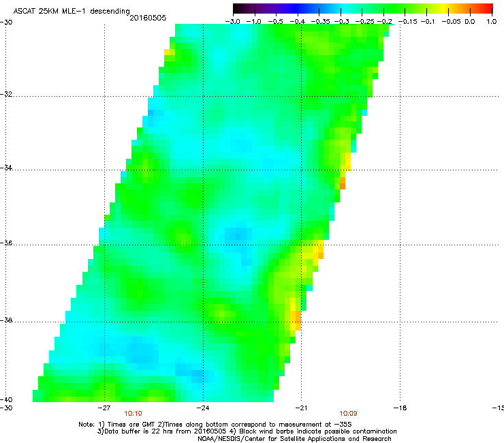Click the -34 latitude axis label

point(6,168)
